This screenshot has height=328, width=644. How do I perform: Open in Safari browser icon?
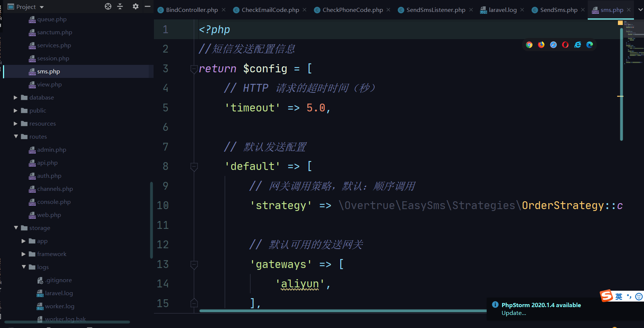553,45
